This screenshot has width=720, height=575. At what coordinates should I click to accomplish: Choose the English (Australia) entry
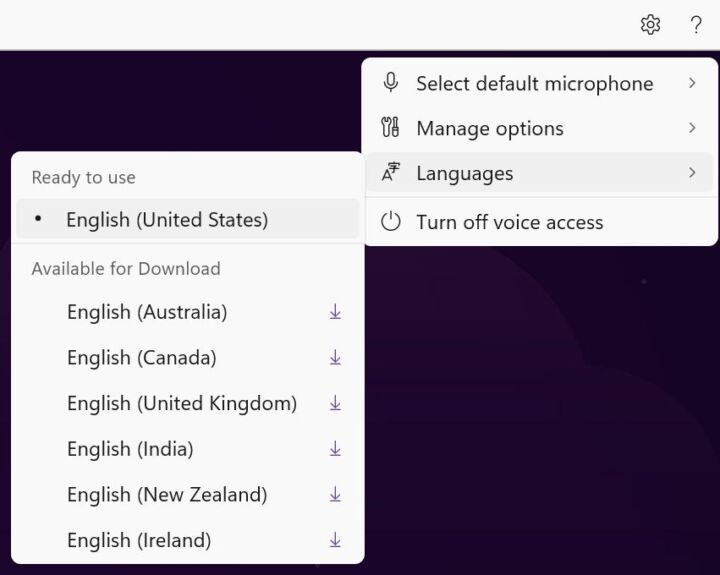(187, 312)
